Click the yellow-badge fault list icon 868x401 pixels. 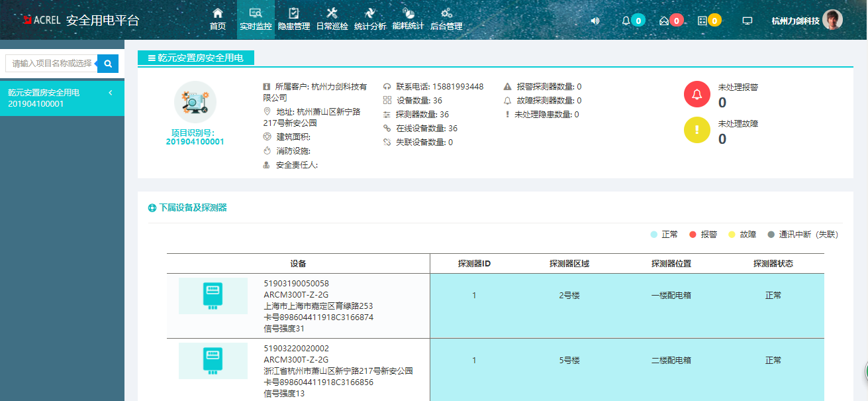[702, 21]
